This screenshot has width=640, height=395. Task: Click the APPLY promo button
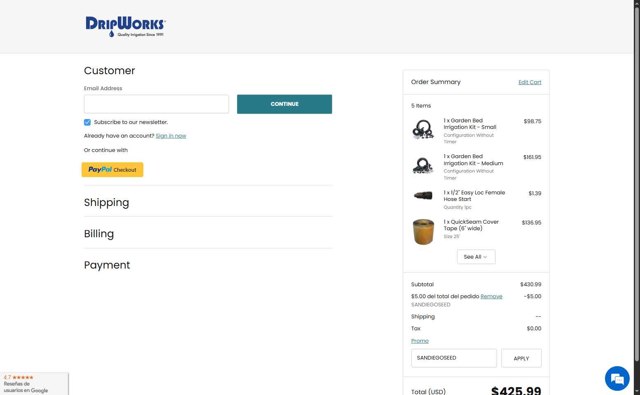pyautogui.click(x=521, y=358)
